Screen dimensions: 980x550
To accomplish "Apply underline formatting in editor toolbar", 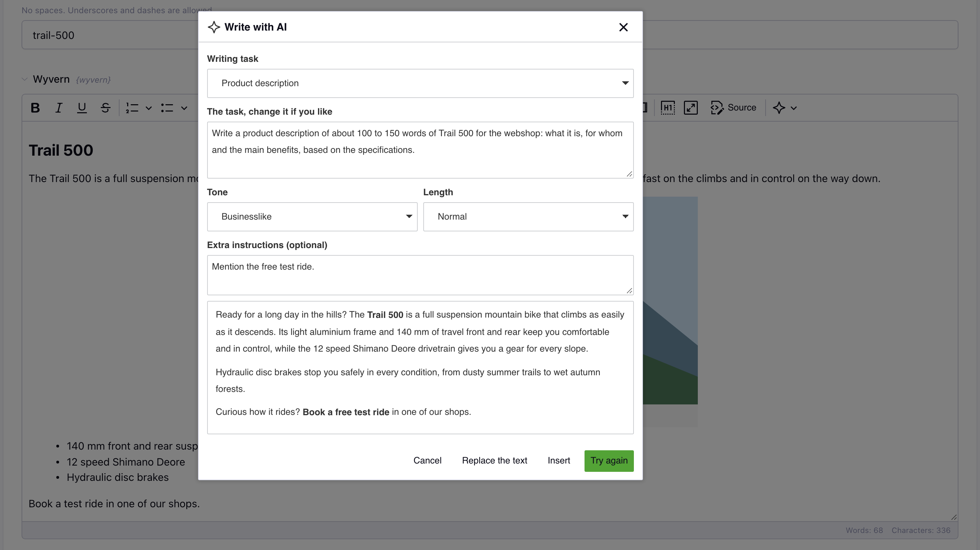I will pyautogui.click(x=81, y=108).
